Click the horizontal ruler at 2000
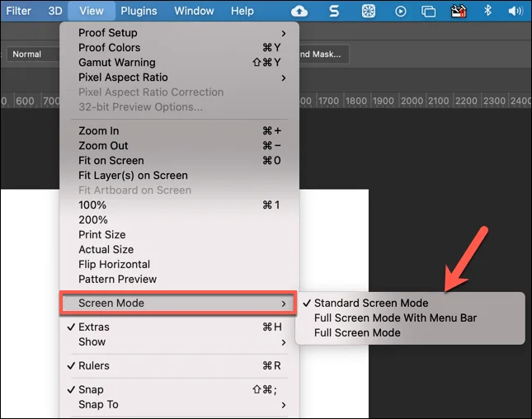Image resolution: width=532 pixels, height=419 pixels. (x=412, y=101)
